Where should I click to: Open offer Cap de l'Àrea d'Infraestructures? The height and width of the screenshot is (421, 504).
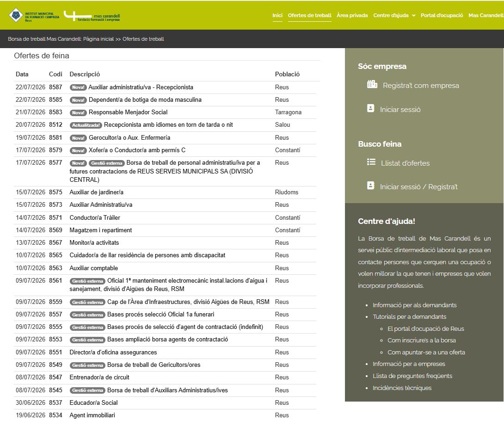click(x=188, y=302)
